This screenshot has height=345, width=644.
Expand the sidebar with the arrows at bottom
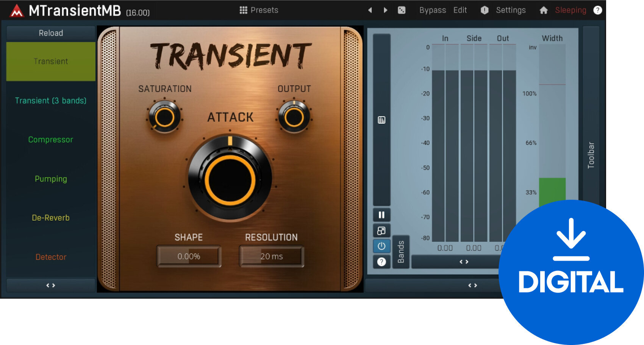[50, 285]
